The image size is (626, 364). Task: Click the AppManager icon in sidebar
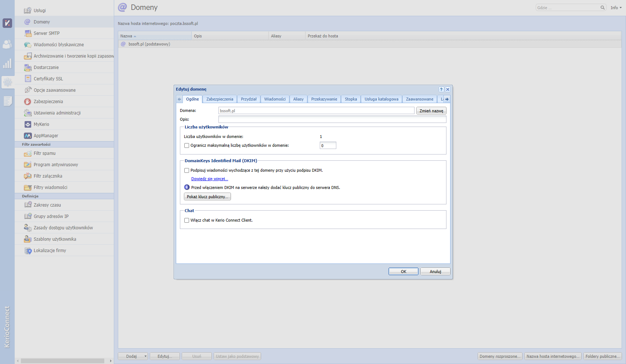pos(28,136)
